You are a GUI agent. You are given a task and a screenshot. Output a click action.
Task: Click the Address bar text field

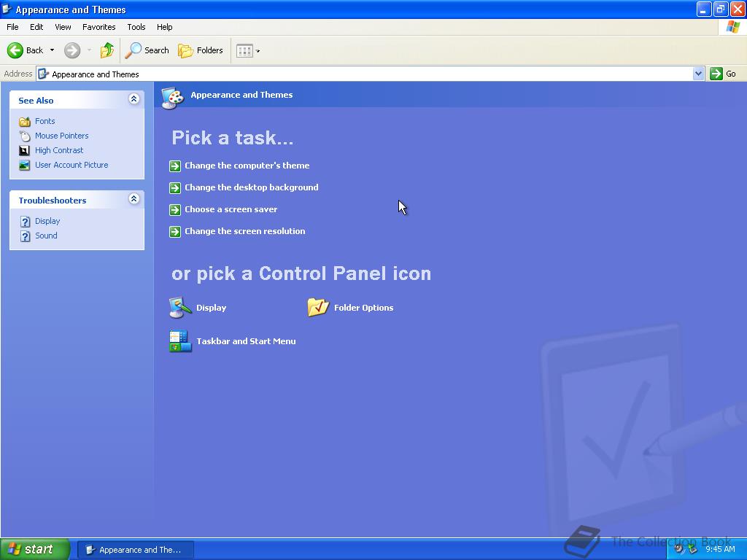[x=365, y=74]
